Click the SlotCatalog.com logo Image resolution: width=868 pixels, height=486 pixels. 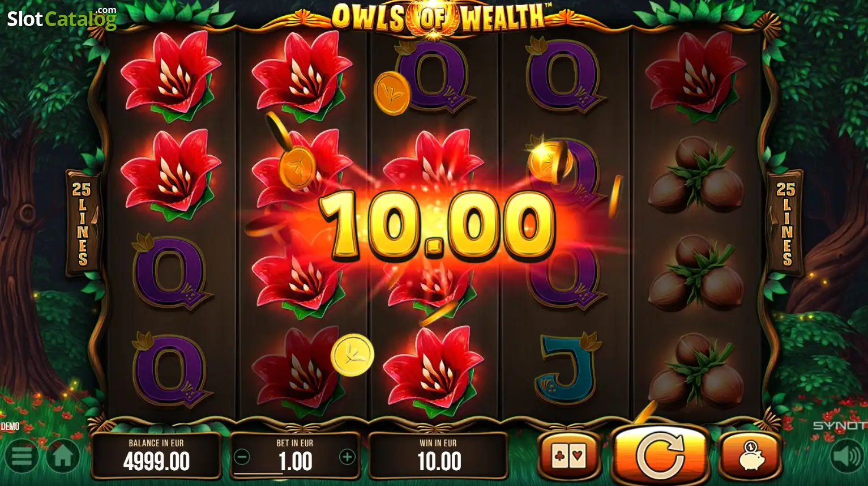coord(62,18)
